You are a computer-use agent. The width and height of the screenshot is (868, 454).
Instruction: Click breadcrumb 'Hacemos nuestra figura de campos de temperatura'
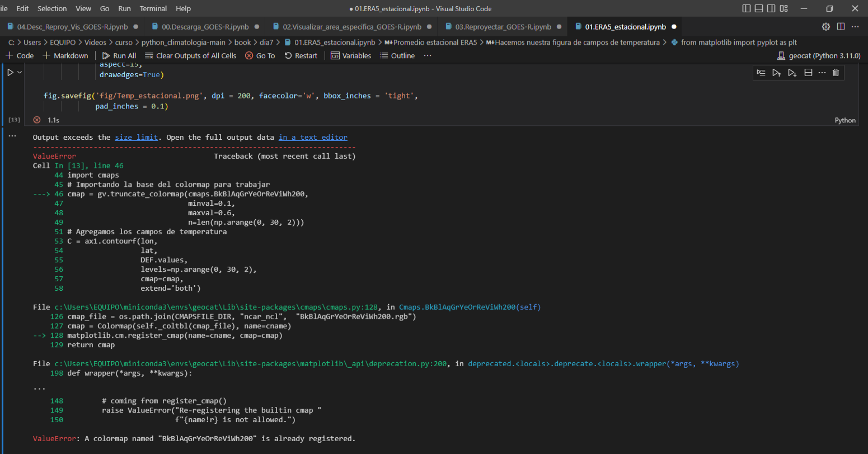click(574, 42)
